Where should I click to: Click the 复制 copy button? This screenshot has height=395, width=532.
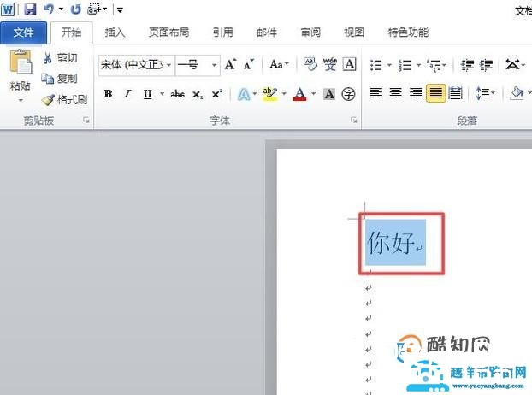click(x=60, y=79)
